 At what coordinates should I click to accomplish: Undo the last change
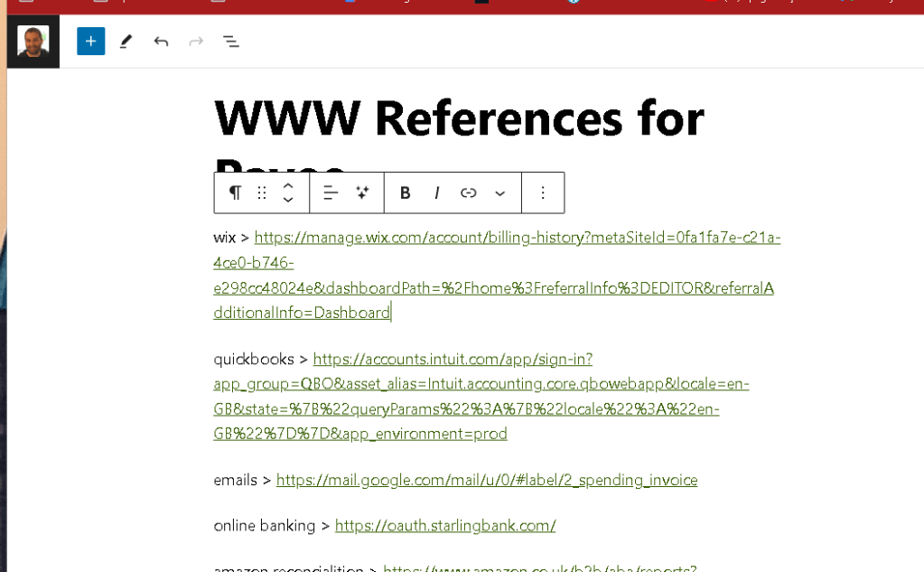(161, 42)
